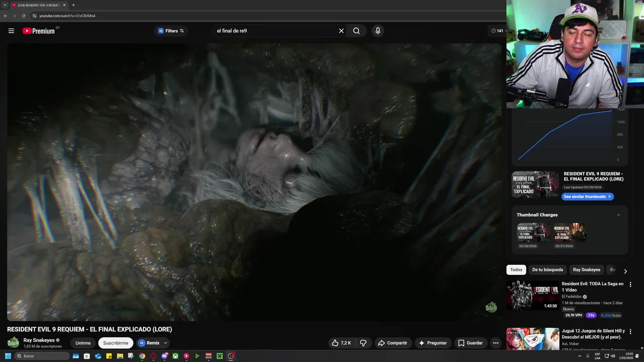644x362 pixels.
Task: Click the channel watermark in the video corner
Action: [491, 307]
